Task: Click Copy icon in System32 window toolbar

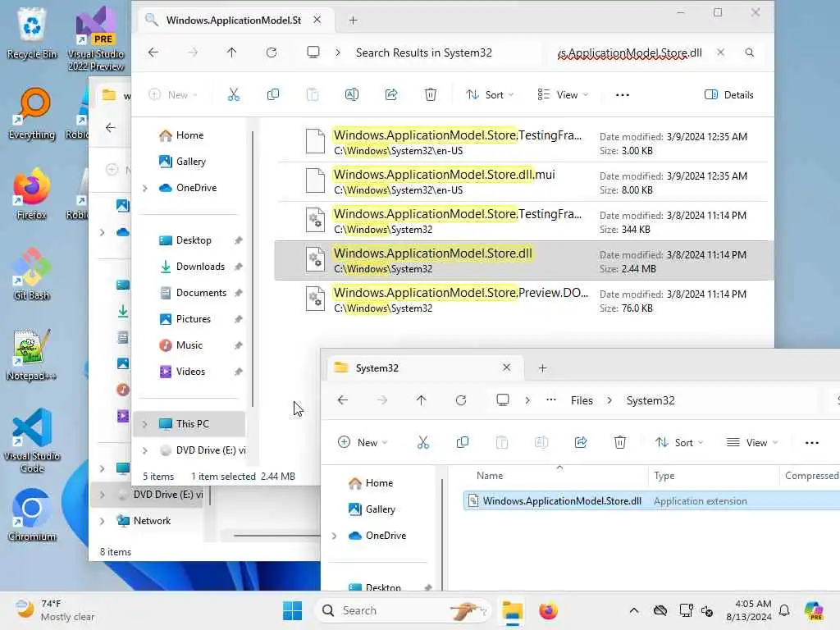Action: (463, 442)
